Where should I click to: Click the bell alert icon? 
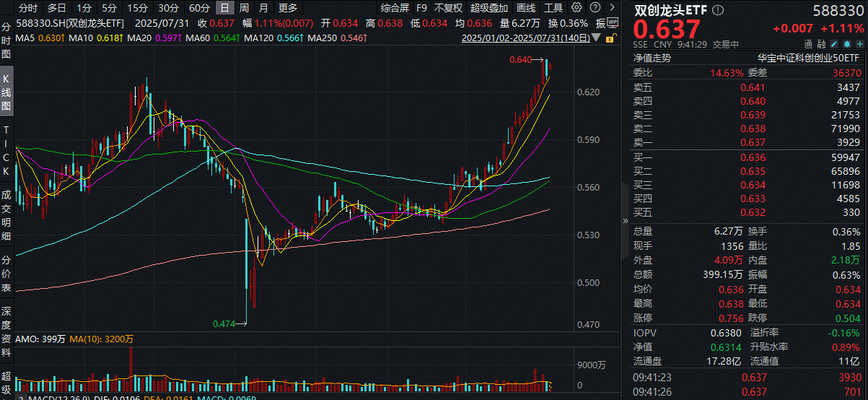coord(846,44)
